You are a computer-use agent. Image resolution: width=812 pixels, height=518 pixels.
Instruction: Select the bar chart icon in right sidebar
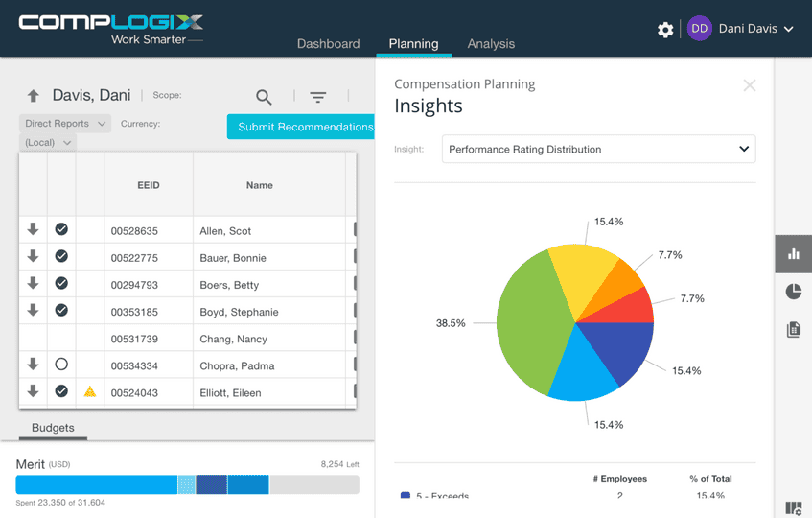[x=793, y=254]
